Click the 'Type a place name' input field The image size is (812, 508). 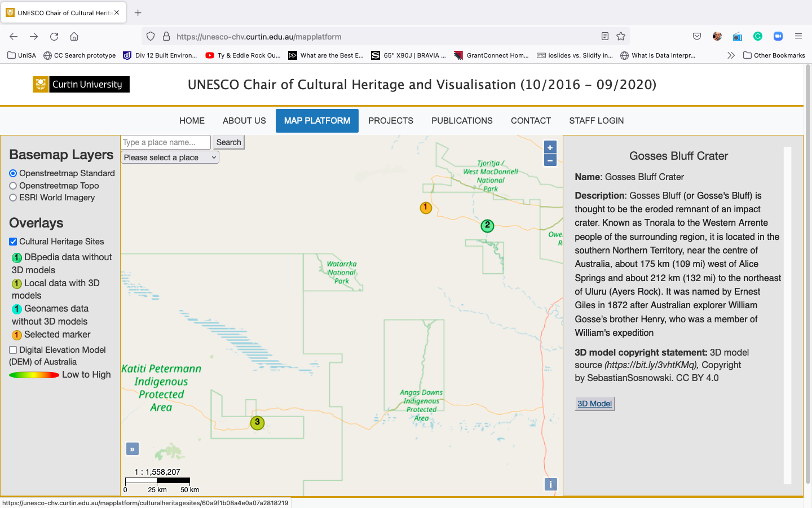coord(166,142)
